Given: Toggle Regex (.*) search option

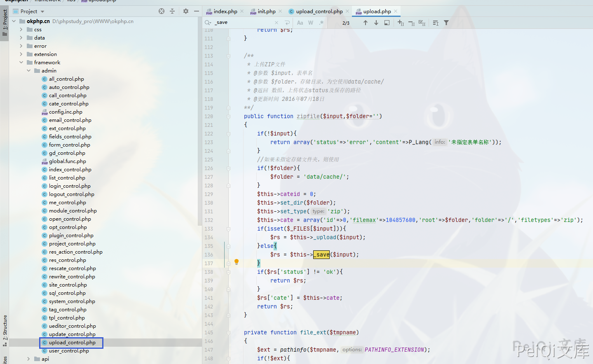Looking at the screenshot, I should click(321, 23).
